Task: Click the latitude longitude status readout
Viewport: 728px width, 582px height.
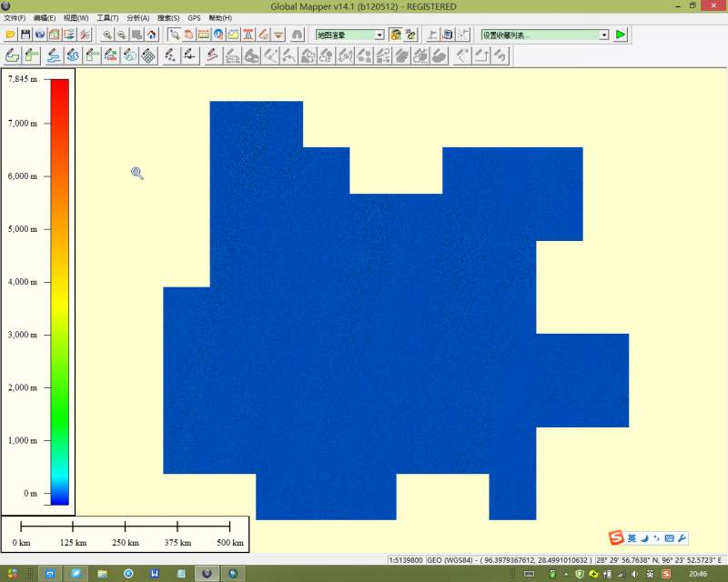Action: click(x=659, y=560)
